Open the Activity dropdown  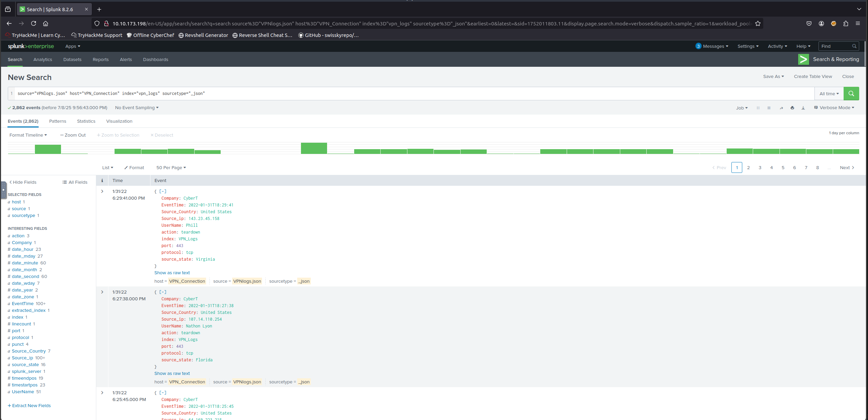[778, 46]
